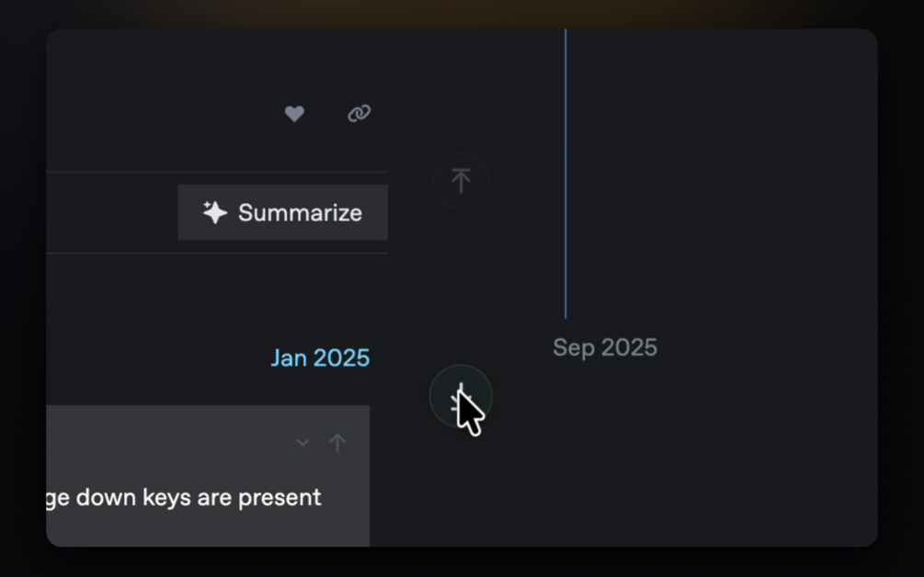Share this post using the link icon
The height and width of the screenshot is (577, 924).
359,113
